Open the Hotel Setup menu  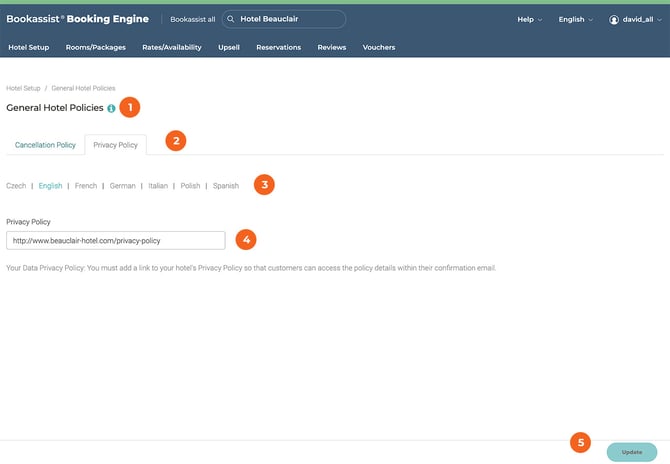28,47
